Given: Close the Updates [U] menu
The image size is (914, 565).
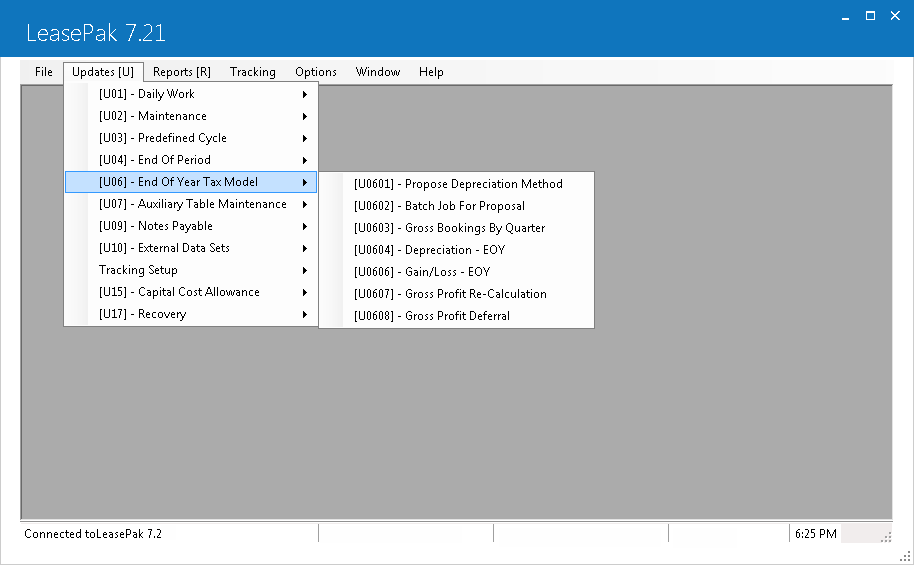Looking at the screenshot, I should (x=103, y=72).
